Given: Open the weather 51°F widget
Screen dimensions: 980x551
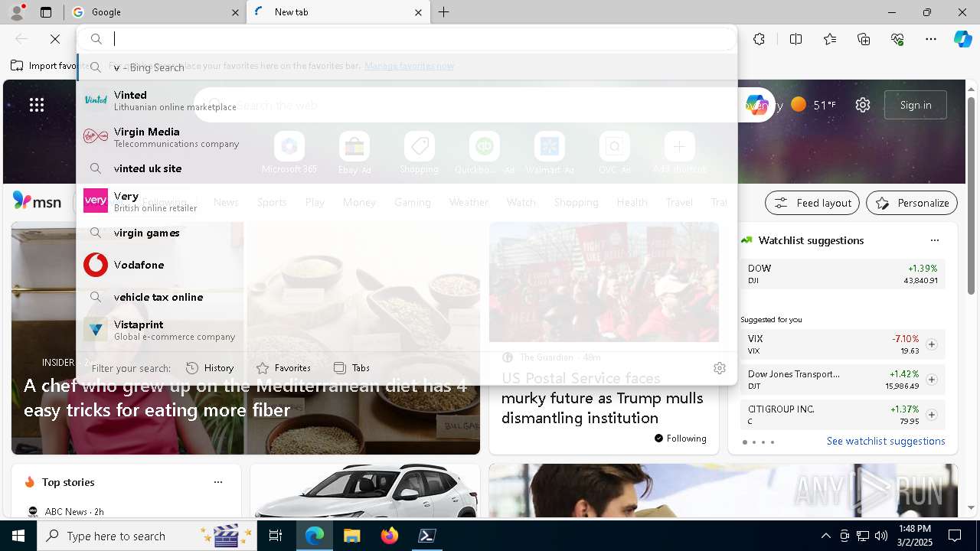Looking at the screenshot, I should (x=813, y=105).
